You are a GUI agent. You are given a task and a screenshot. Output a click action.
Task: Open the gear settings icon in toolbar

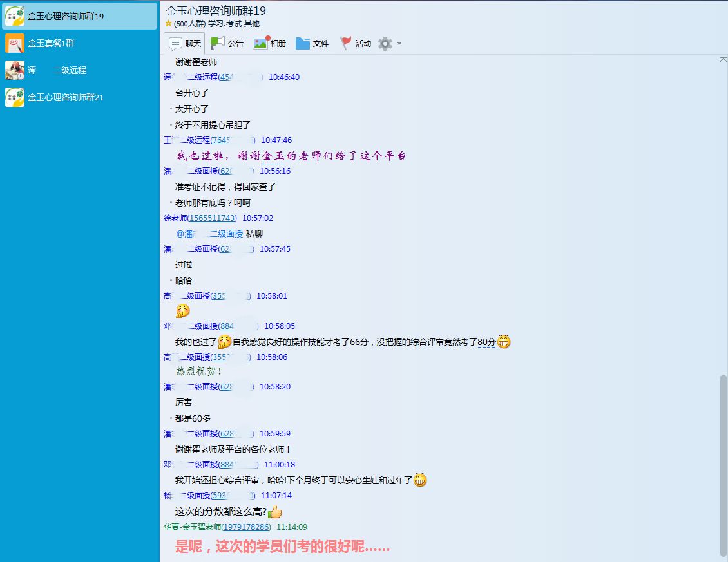point(385,43)
